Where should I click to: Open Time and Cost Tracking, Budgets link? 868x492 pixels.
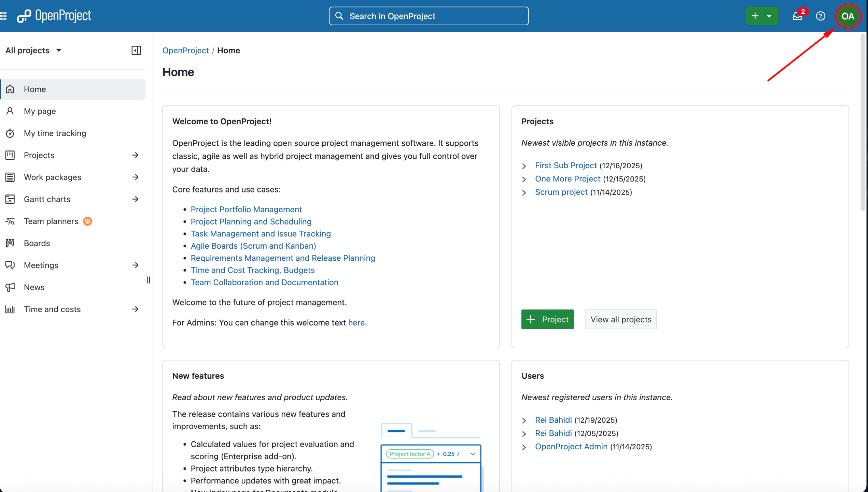click(x=253, y=270)
